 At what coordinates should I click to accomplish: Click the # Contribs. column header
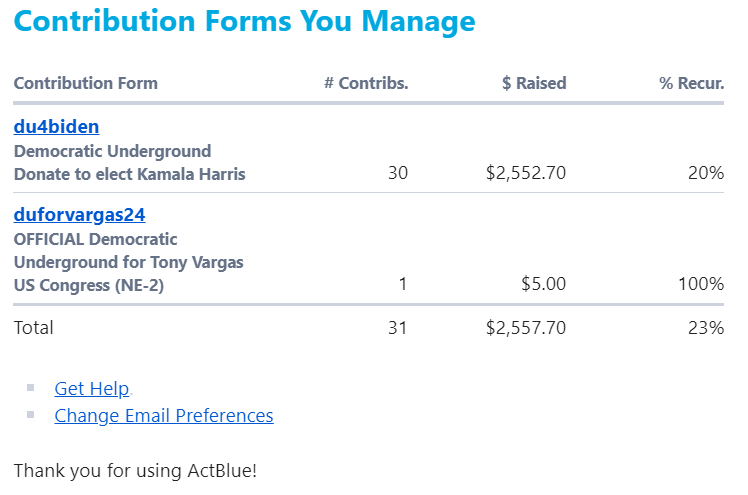(366, 83)
